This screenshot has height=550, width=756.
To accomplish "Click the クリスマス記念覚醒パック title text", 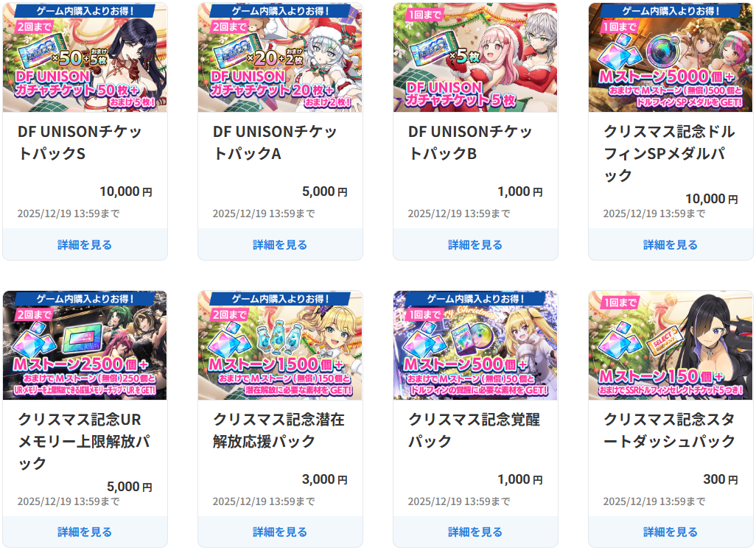I will point(474,430).
